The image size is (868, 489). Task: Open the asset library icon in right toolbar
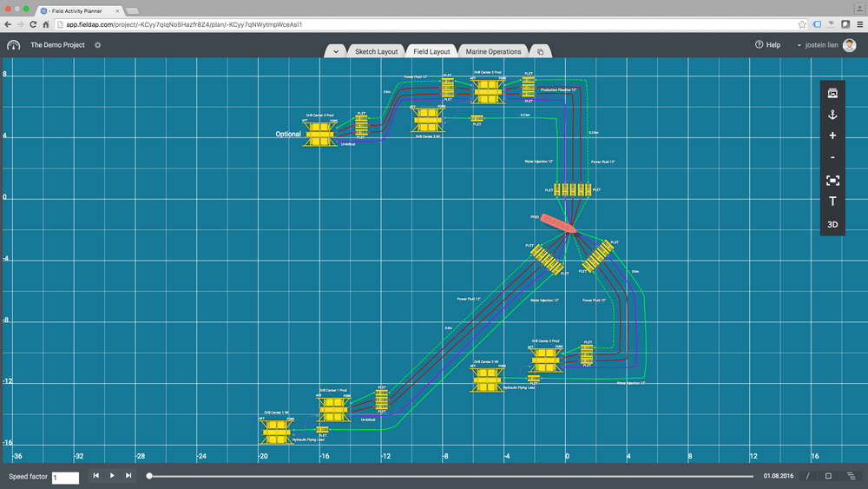[x=832, y=93]
